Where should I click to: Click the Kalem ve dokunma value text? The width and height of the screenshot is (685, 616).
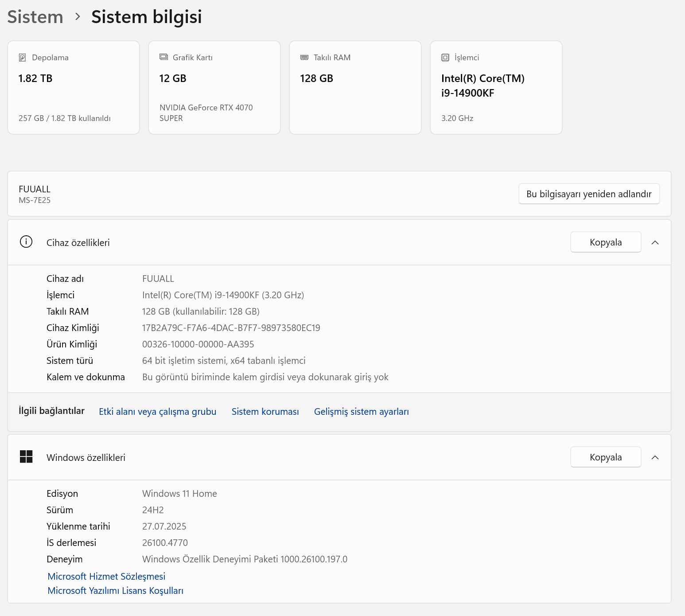tap(265, 377)
